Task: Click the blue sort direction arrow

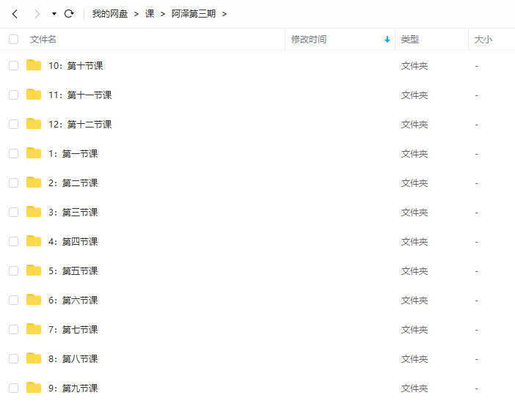Action: [387, 40]
